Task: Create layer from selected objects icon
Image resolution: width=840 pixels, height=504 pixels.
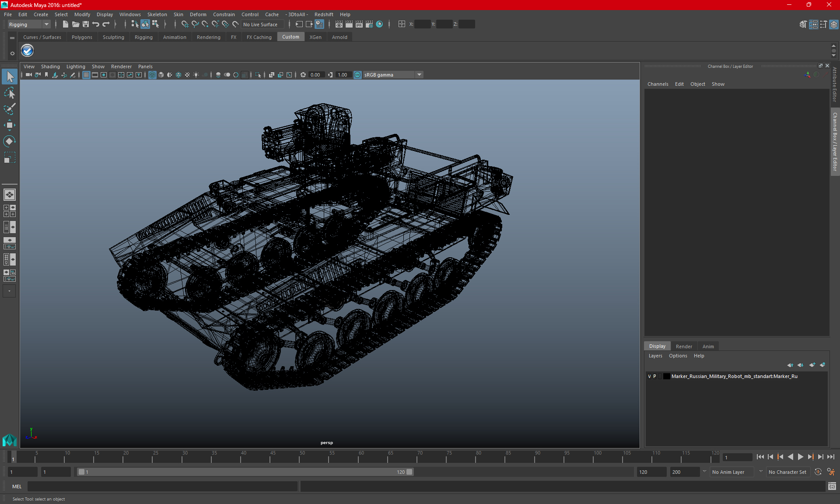Action: (x=822, y=365)
